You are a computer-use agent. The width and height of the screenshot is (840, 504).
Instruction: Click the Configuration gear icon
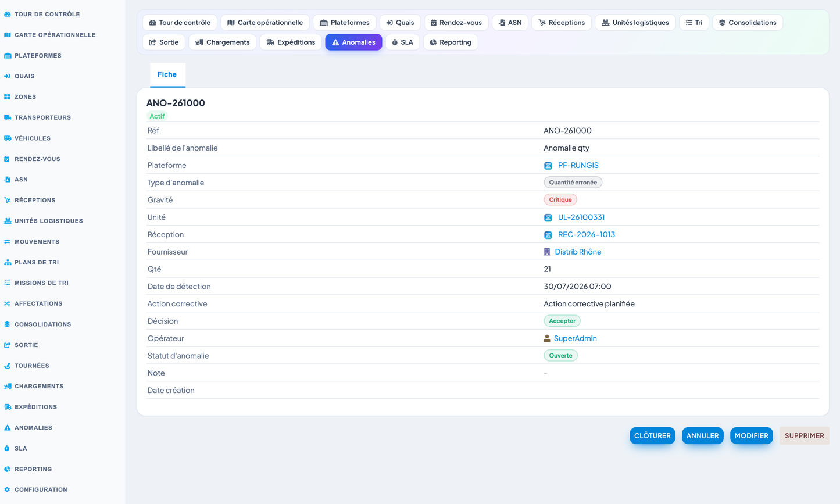8,489
